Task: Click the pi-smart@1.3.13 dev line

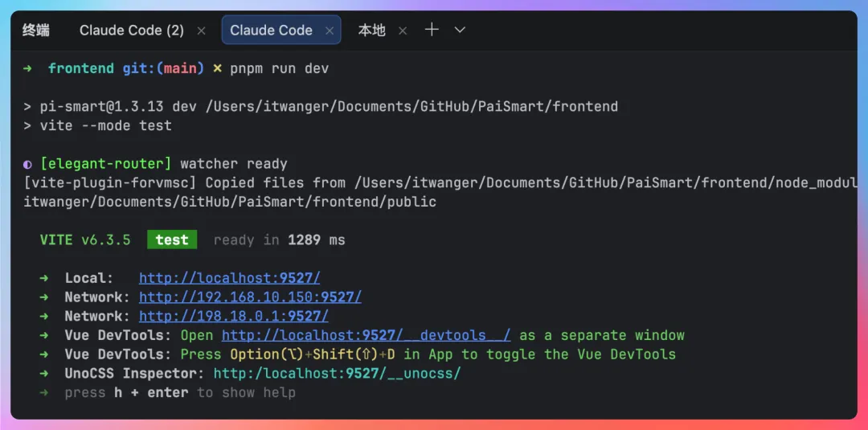Action: coord(321,106)
